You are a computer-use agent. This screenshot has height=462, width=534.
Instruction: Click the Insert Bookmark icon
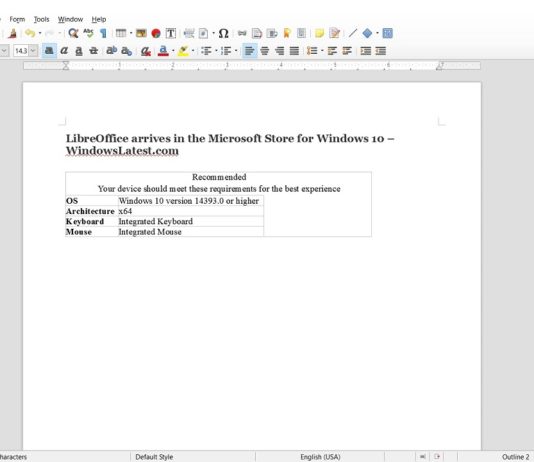pyautogui.click(x=287, y=33)
